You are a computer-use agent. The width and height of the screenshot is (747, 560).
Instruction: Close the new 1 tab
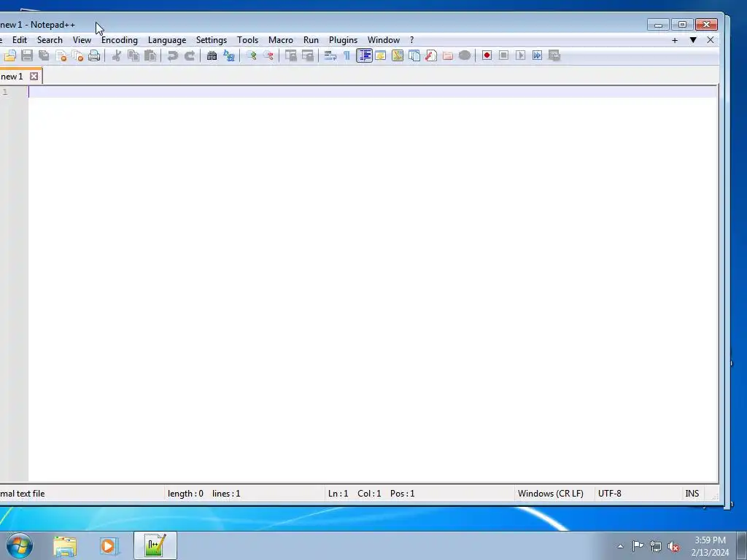(34, 76)
